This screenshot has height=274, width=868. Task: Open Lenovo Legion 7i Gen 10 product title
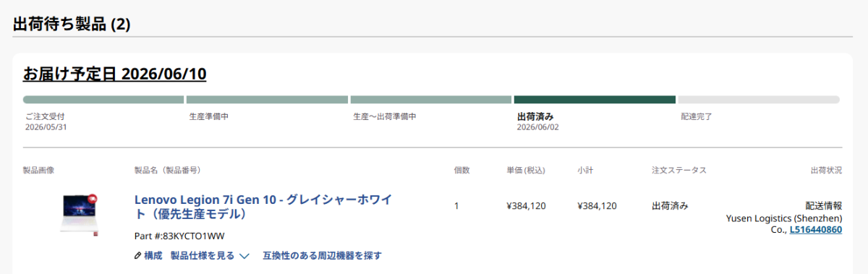pyautogui.click(x=264, y=206)
